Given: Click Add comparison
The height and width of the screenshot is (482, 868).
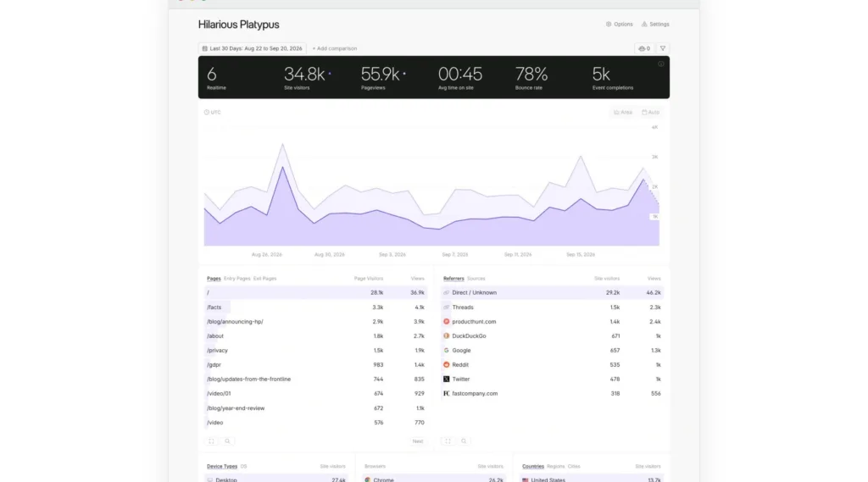Looking at the screenshot, I should pos(334,48).
